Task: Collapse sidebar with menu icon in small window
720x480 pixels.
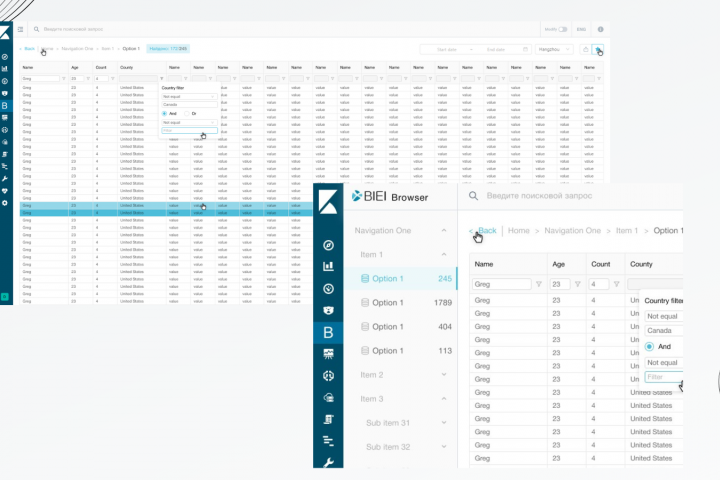Action: (20, 29)
